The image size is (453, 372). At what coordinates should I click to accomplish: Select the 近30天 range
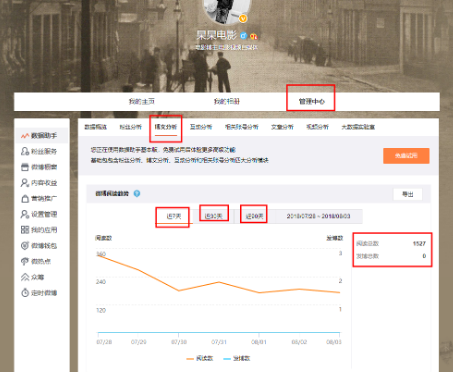tap(213, 216)
